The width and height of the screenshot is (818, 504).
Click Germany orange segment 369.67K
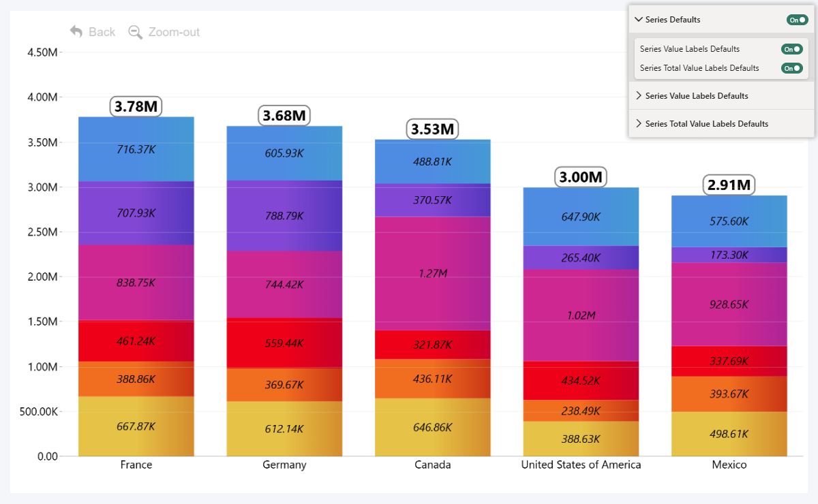284,385
